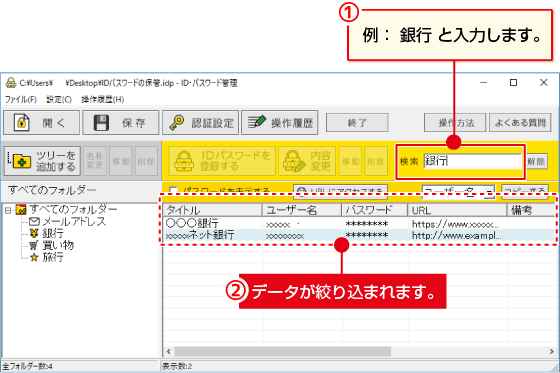Screen dimensions: 560x373
Task: Click the 内容変更 padlock-pencil icon
Action: click(294, 161)
